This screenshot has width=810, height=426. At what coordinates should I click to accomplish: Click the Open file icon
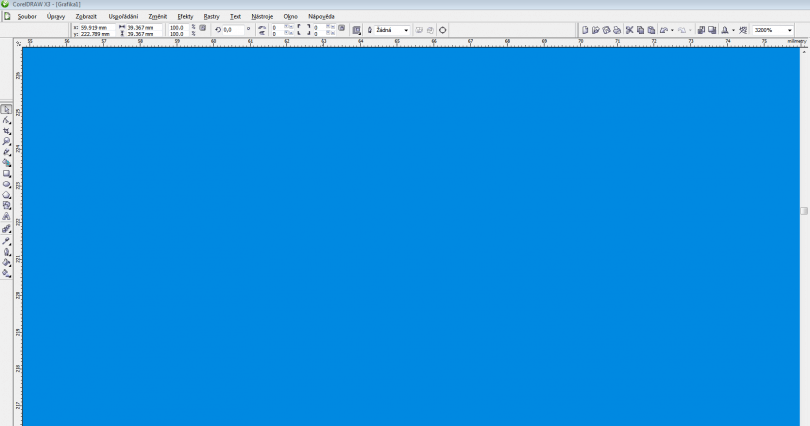[596, 30]
